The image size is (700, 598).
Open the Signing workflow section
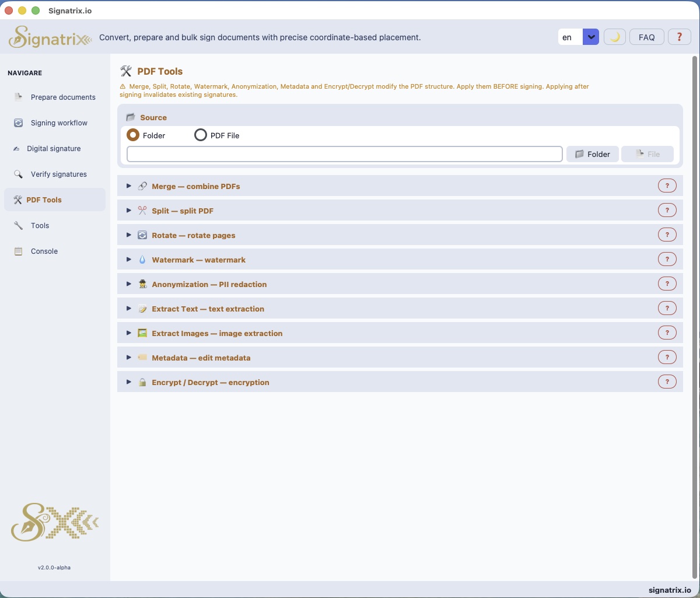[x=58, y=123]
